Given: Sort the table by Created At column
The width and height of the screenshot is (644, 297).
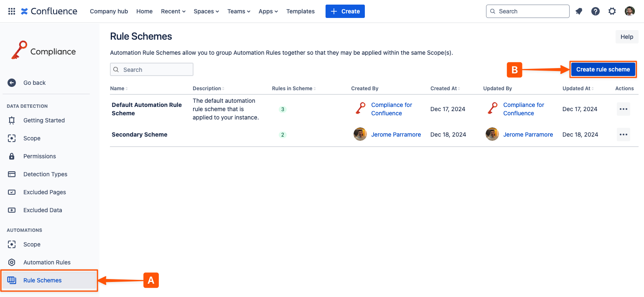Looking at the screenshot, I should coord(445,89).
